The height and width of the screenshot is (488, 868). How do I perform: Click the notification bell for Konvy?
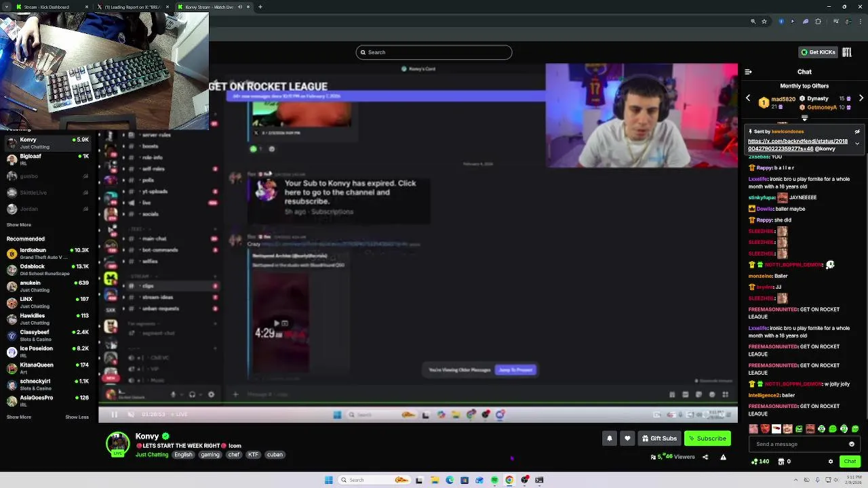609,439
